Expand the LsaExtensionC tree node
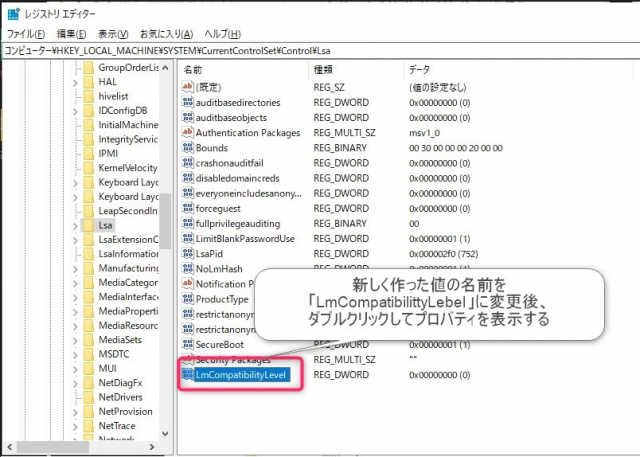This screenshot has width=640, height=457. click(75, 240)
